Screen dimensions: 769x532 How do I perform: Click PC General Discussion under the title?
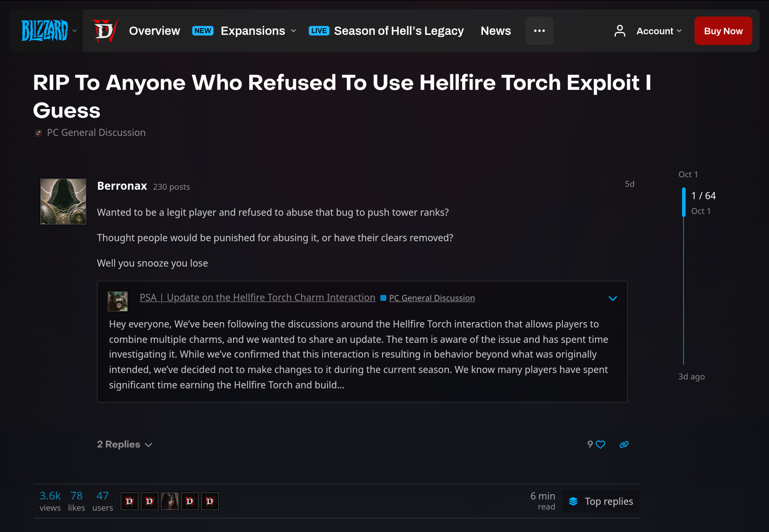click(96, 133)
